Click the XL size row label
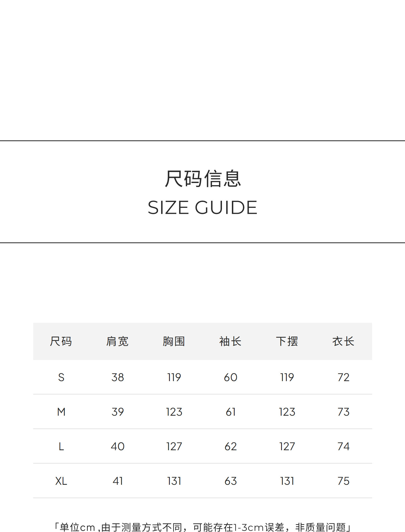 coord(61,481)
